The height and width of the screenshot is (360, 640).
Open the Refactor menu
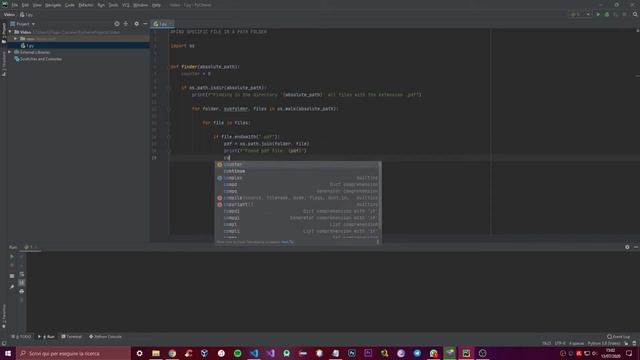86,5
